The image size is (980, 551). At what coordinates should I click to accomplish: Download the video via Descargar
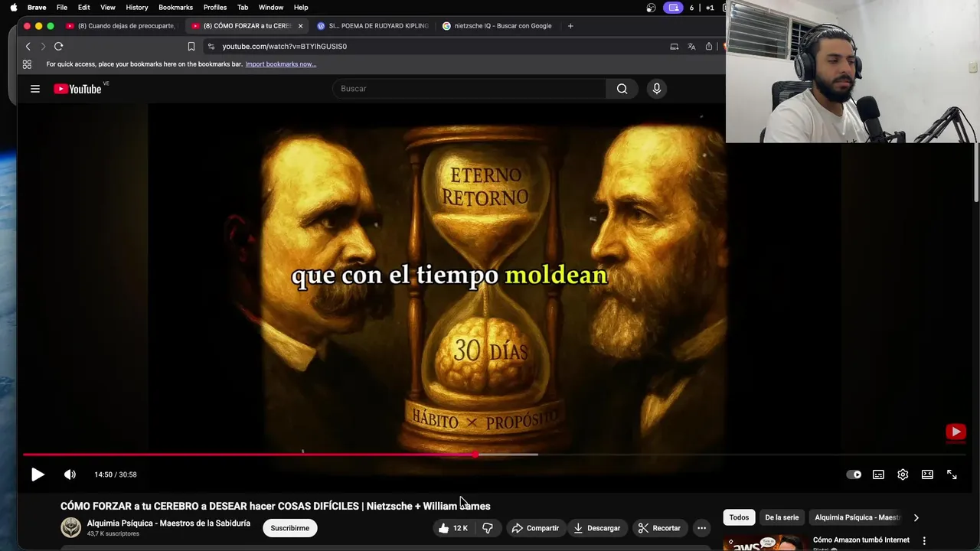click(596, 528)
